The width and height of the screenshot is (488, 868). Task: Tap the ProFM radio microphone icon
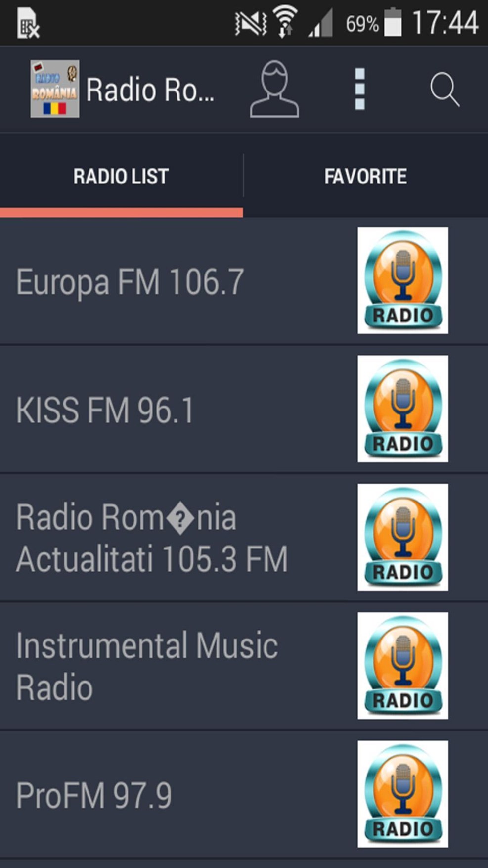coord(403,794)
